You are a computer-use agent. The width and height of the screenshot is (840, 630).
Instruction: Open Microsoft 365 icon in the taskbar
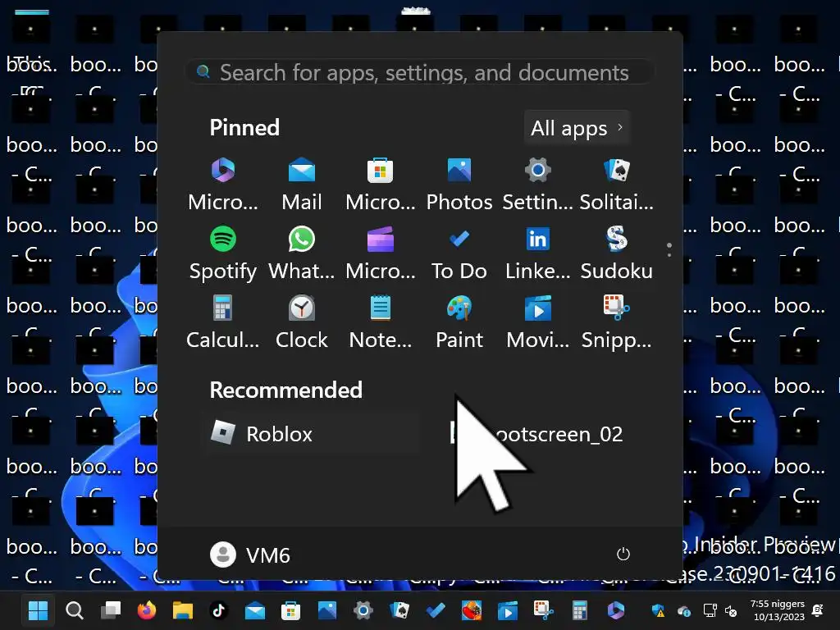(615, 610)
